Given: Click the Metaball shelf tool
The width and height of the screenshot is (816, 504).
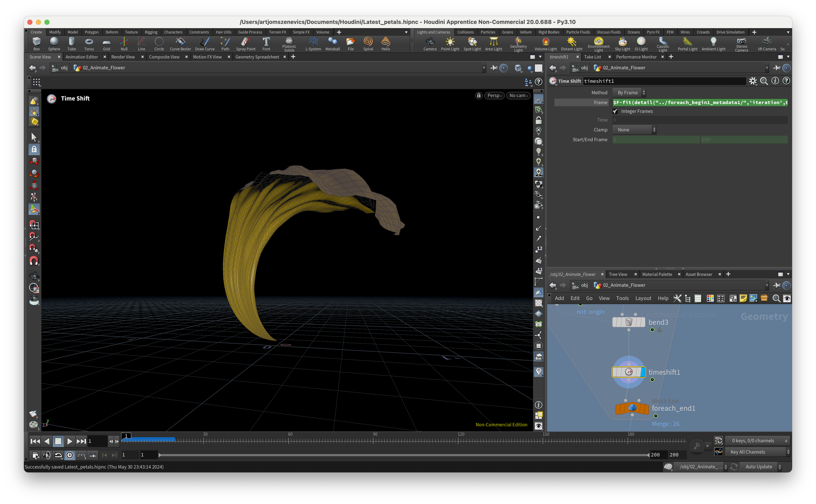Looking at the screenshot, I should (332, 44).
